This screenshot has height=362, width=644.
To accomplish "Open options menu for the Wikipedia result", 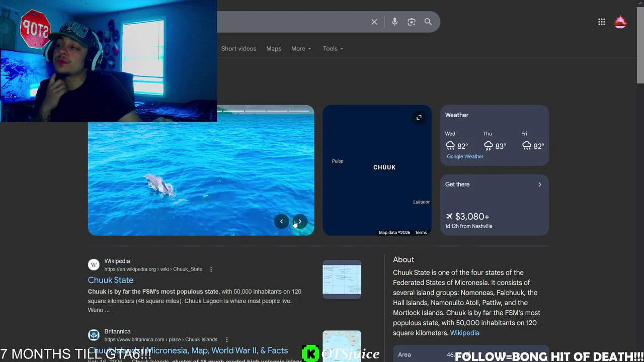I will (x=211, y=269).
